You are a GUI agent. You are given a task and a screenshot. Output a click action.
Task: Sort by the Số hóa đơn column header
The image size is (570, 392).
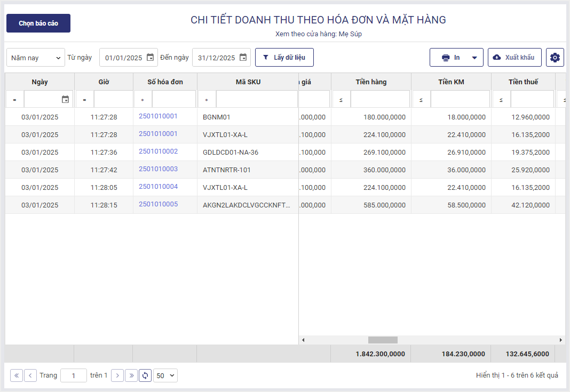tap(165, 82)
